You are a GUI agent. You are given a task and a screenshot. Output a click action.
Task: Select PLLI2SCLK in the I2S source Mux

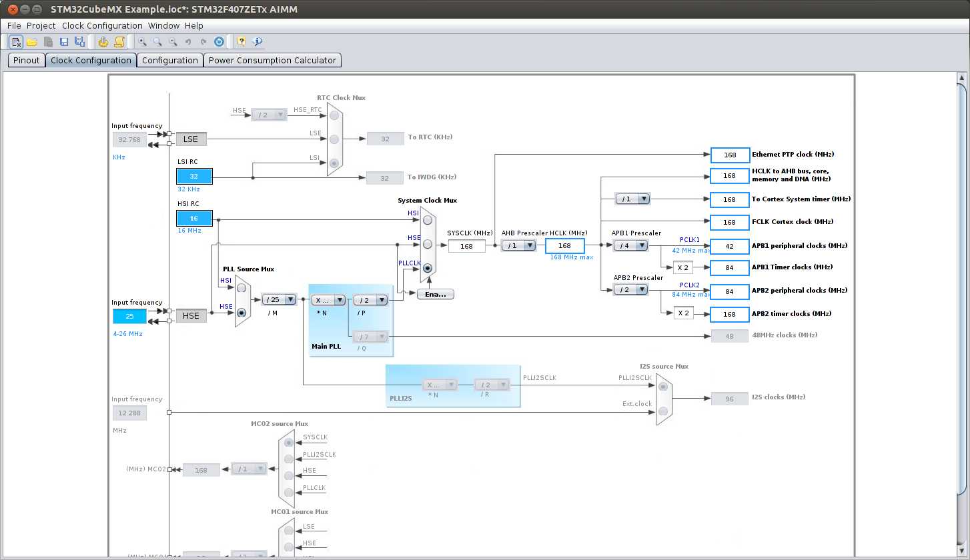click(662, 387)
